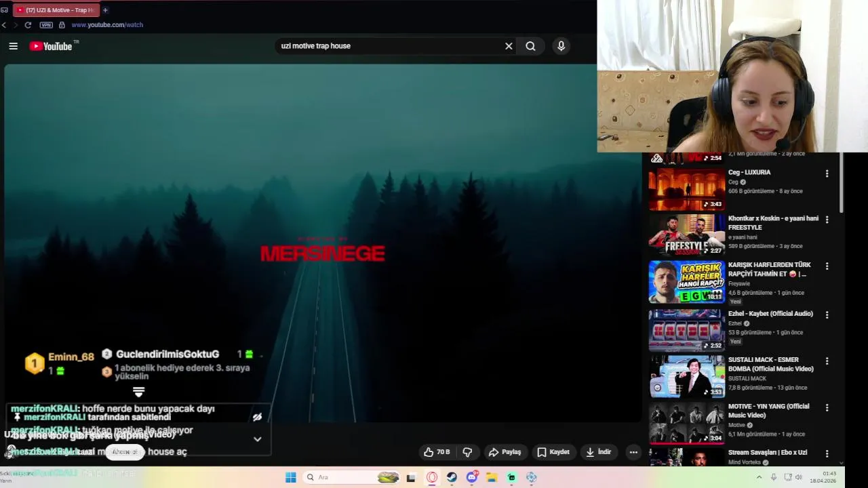This screenshot has width=868, height=488.
Task: Open Discord from the taskbar
Action: coord(472,477)
